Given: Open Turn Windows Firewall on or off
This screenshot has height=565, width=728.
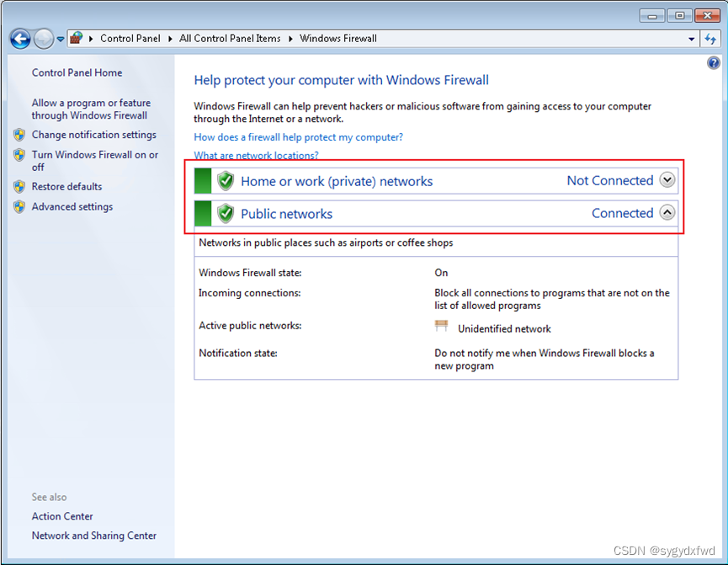Looking at the screenshot, I should click(95, 161).
